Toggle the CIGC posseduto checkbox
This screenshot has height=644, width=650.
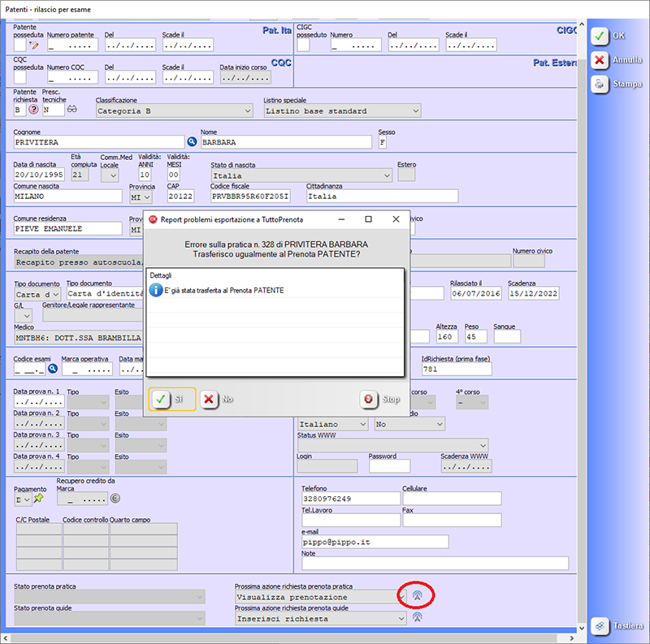303,45
